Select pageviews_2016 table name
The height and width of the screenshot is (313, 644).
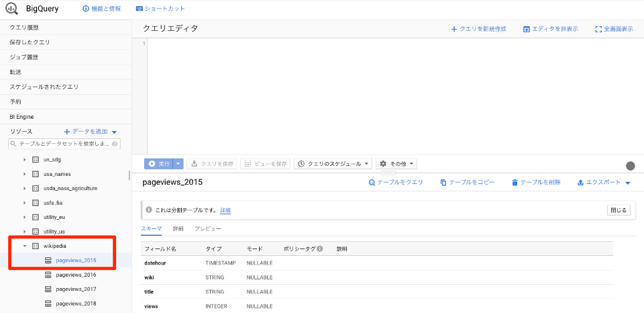point(76,275)
